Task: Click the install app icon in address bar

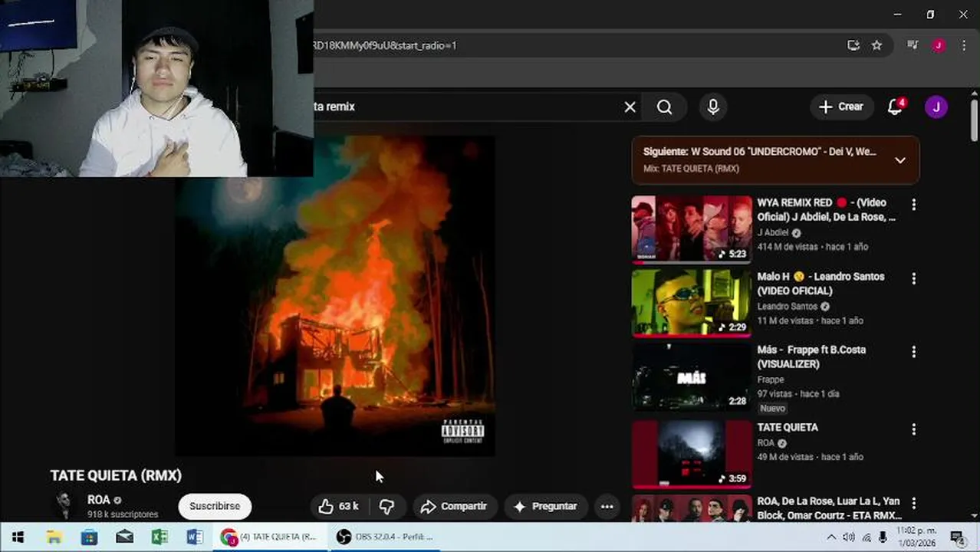Action: (x=853, y=45)
